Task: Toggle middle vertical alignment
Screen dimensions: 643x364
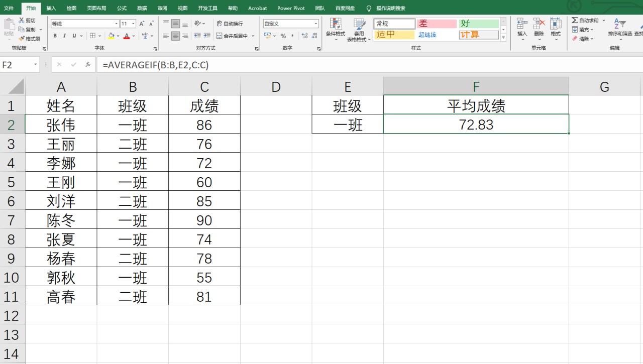Action: [x=175, y=24]
